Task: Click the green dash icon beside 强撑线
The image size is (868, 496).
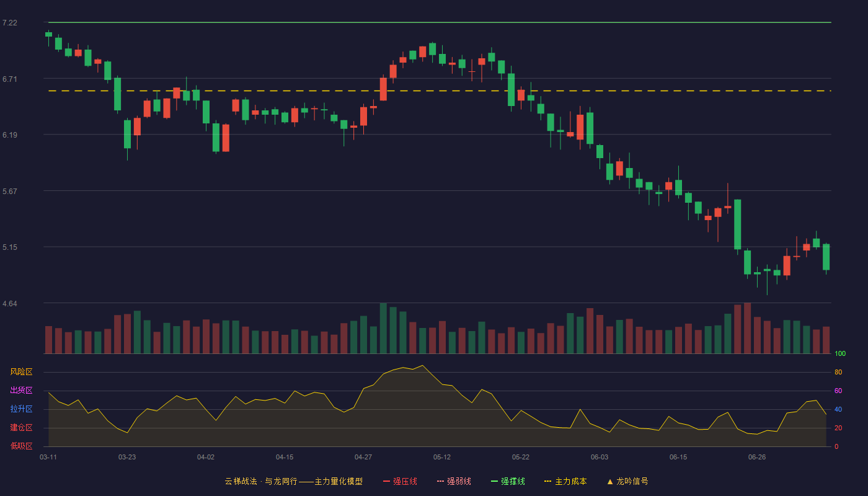Action: [x=494, y=481]
